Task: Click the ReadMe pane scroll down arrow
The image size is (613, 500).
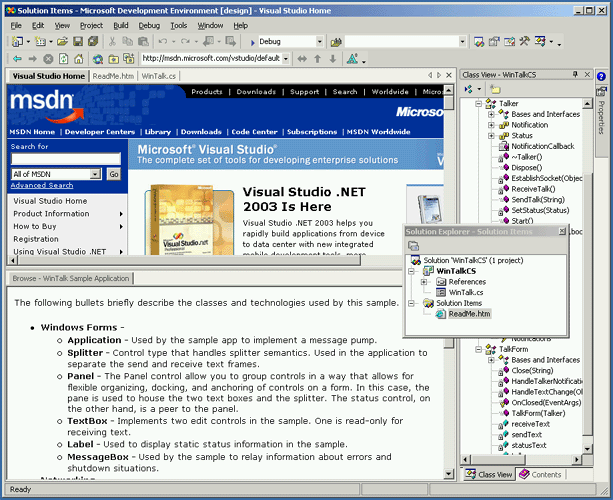Action: 449,474
